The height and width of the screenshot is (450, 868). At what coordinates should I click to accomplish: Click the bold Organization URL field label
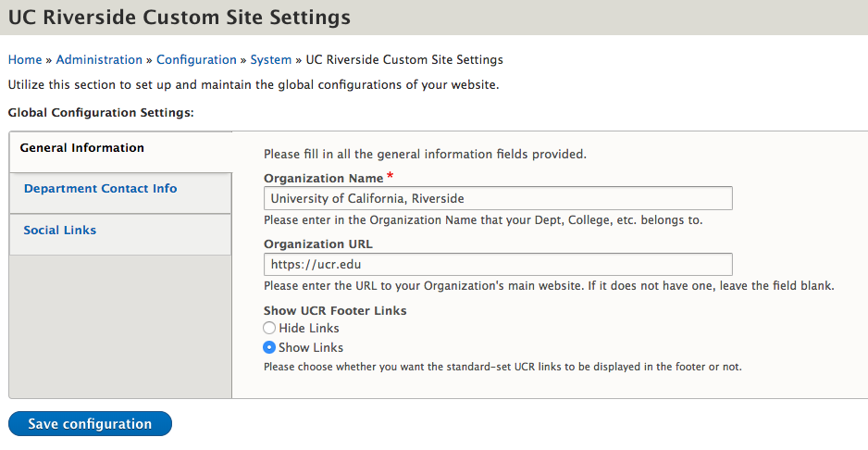point(317,244)
